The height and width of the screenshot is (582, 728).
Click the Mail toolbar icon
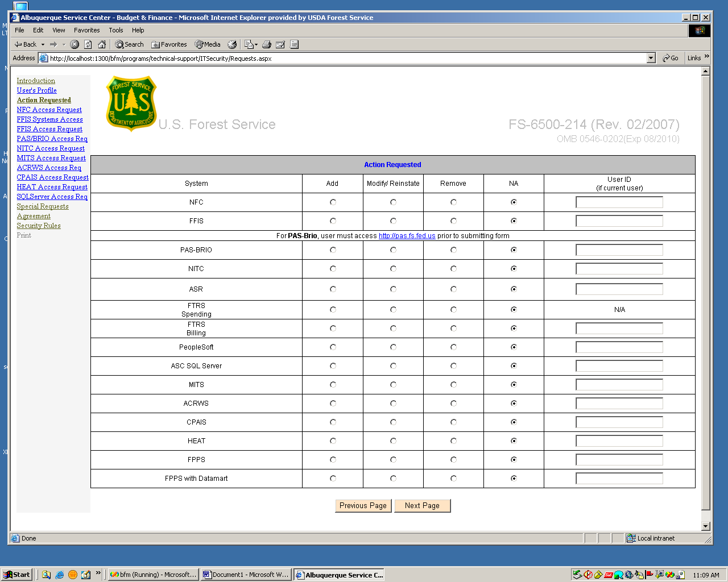coord(249,44)
